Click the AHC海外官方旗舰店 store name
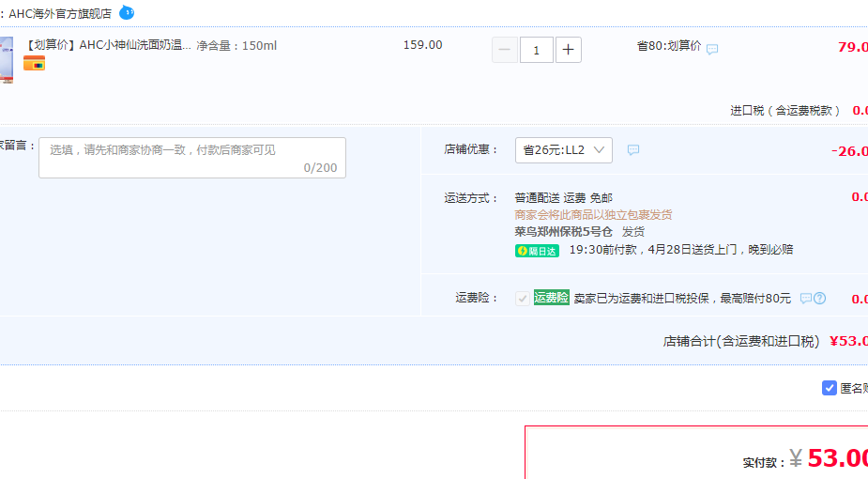Image resolution: width=868 pixels, height=479 pixels. [60, 14]
